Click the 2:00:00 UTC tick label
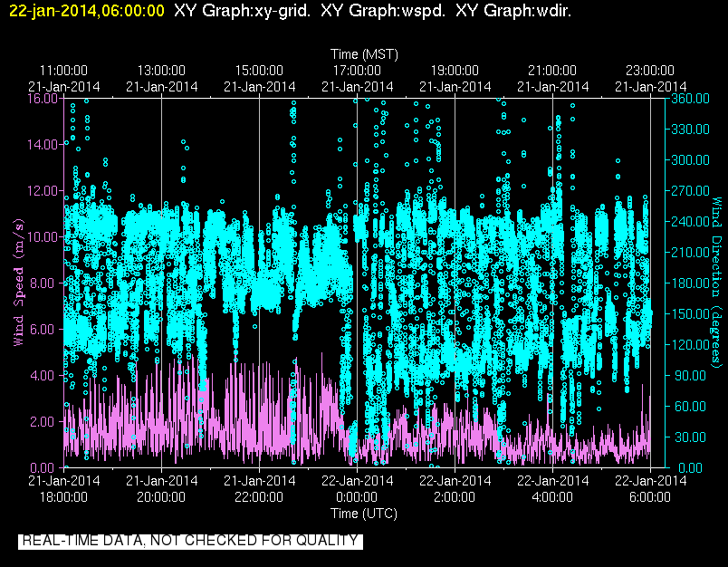 455,497
